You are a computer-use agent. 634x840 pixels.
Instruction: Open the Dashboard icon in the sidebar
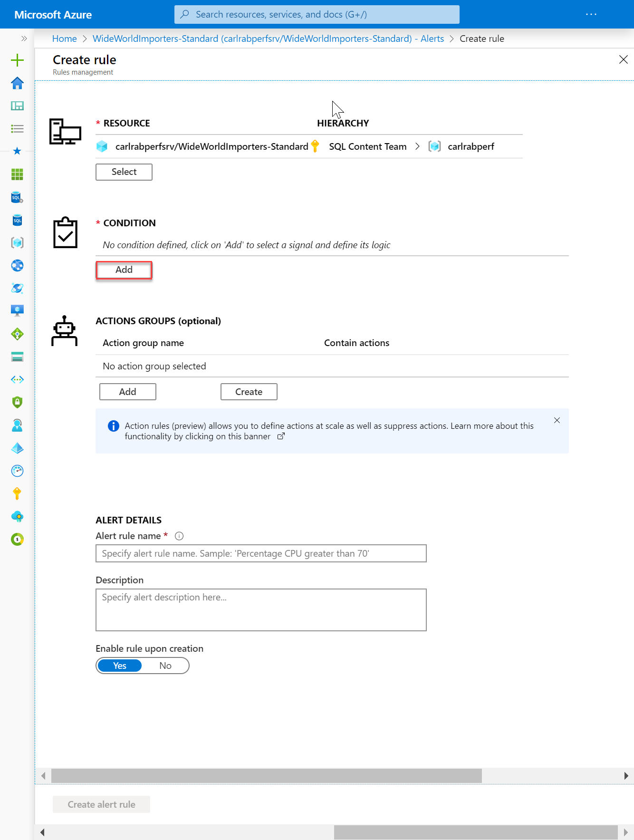17,106
